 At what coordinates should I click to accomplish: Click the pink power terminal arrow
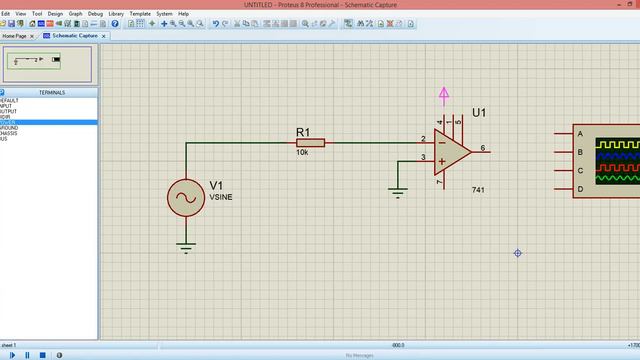pos(444,96)
